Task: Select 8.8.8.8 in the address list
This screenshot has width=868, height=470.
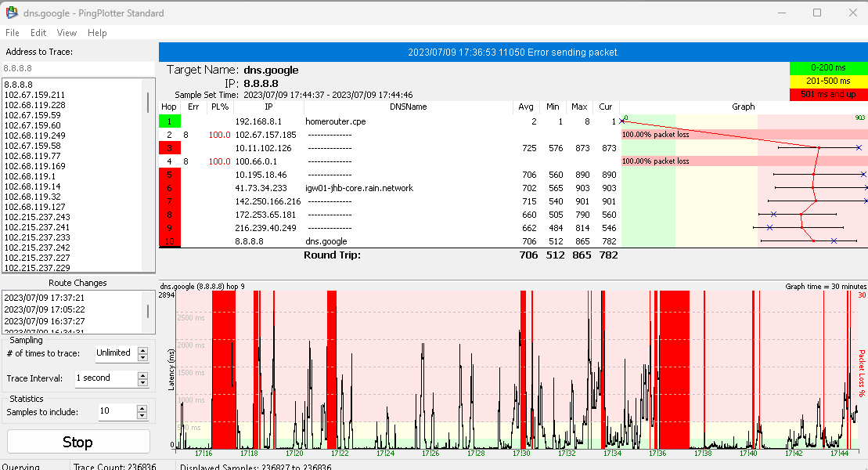Action: pyautogui.click(x=18, y=85)
